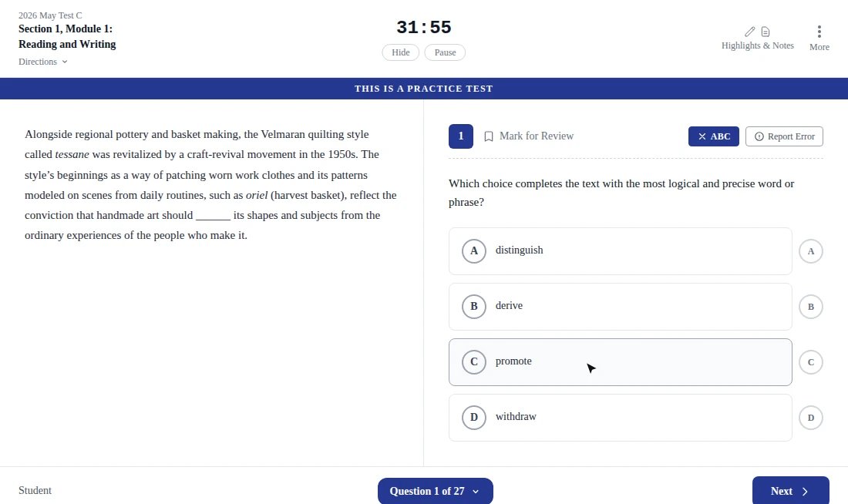Expand the Directions dropdown
The height and width of the screenshot is (504, 848).
pyautogui.click(x=42, y=62)
